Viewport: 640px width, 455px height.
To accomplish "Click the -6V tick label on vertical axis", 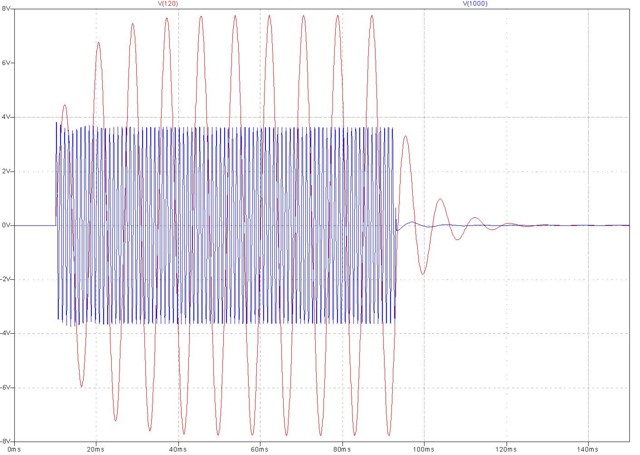I will pyautogui.click(x=6, y=387).
